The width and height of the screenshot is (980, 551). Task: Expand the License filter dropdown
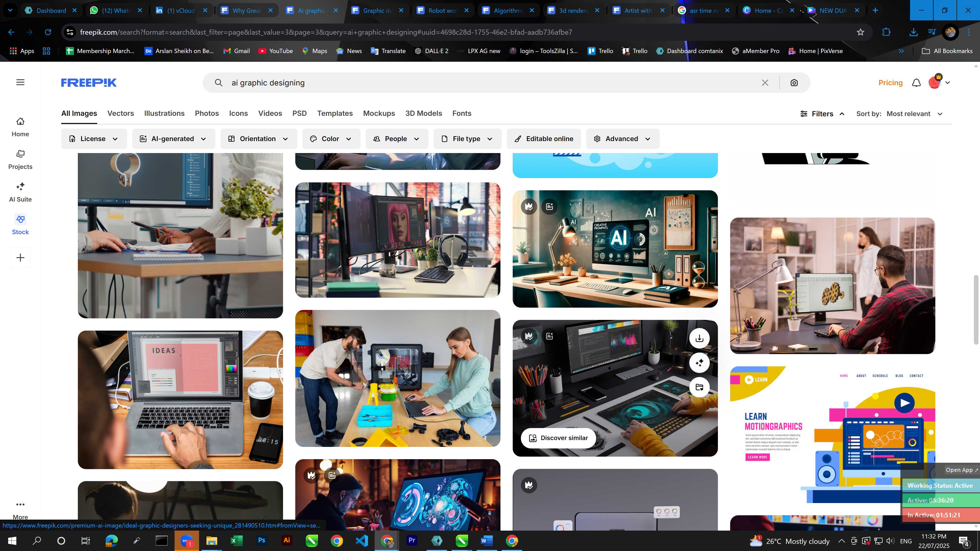94,139
